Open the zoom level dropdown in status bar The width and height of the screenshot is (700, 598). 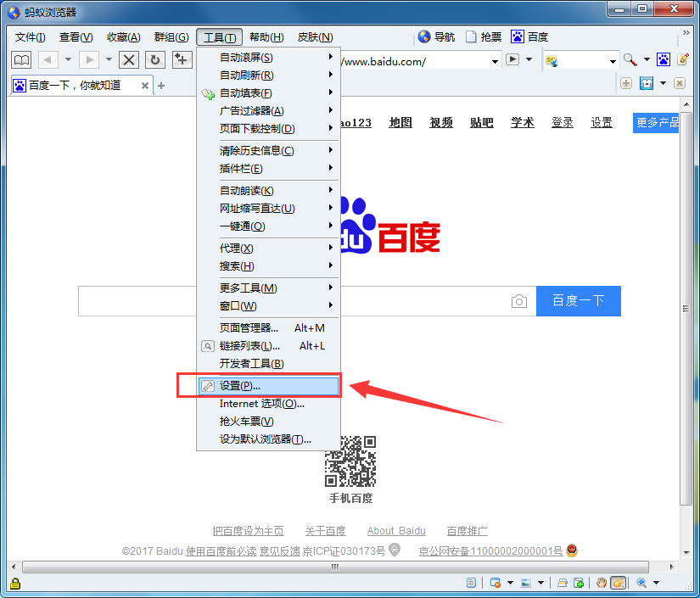(655, 584)
